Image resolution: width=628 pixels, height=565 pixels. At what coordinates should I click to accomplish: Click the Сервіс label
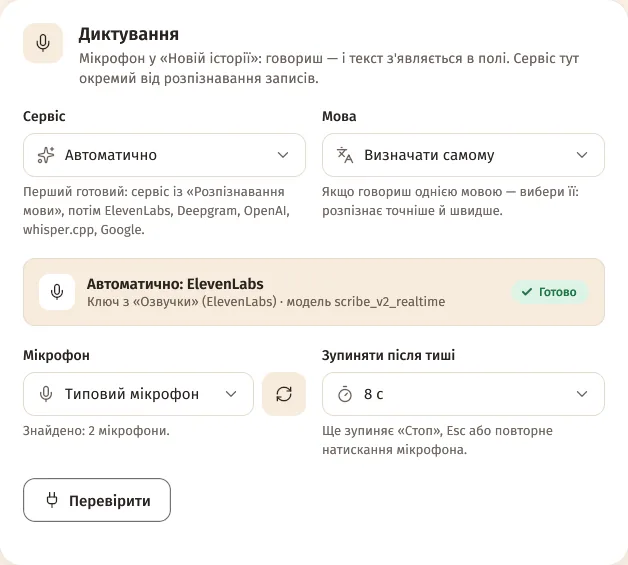[x=44, y=116]
